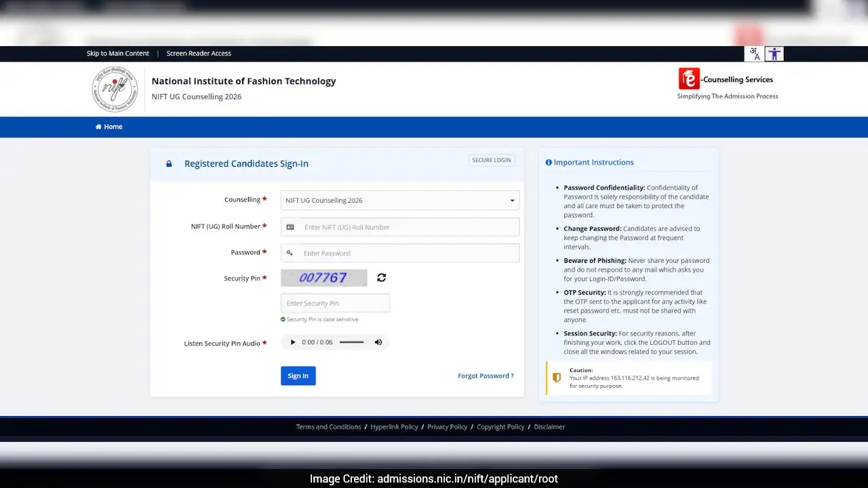Click the e-Counselling Services logo
This screenshot has width=868, height=488.
[x=727, y=83]
